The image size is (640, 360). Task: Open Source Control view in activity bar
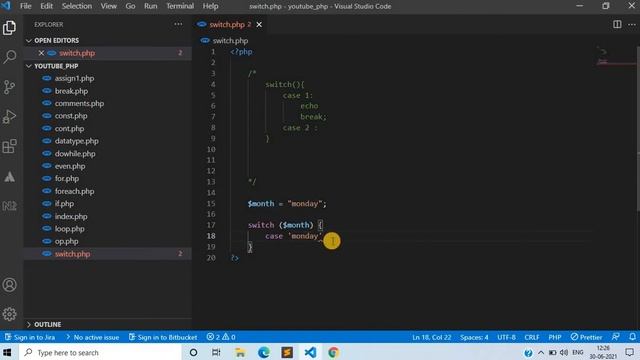9,87
